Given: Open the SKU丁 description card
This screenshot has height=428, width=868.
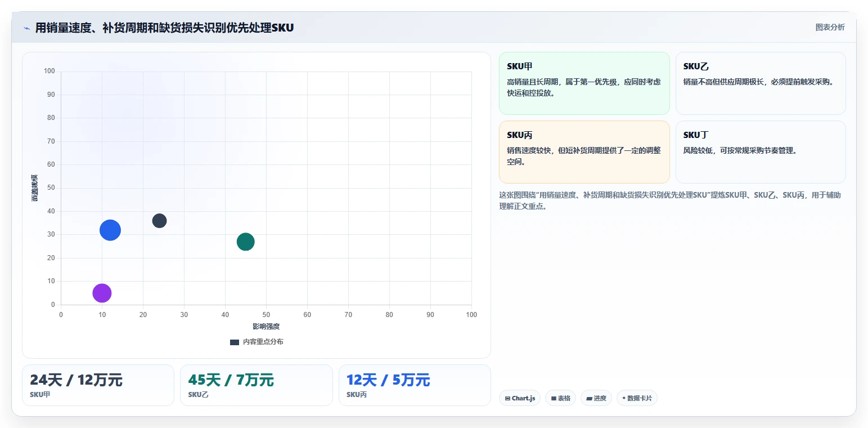Looking at the screenshot, I should coord(761,152).
